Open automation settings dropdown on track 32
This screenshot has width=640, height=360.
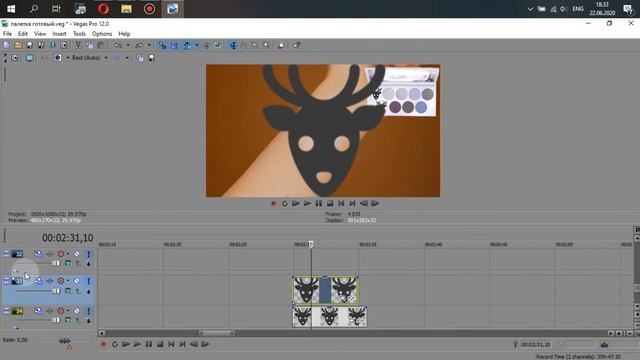[68, 254]
